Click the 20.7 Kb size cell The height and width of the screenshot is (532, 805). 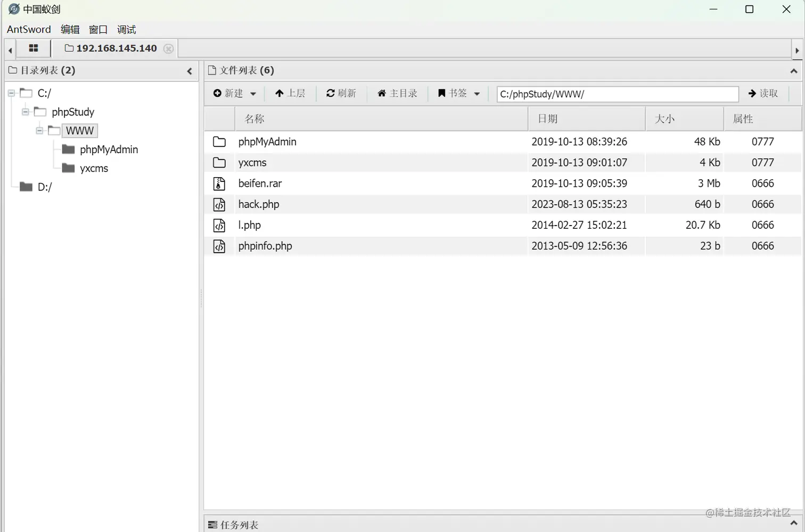tap(703, 225)
